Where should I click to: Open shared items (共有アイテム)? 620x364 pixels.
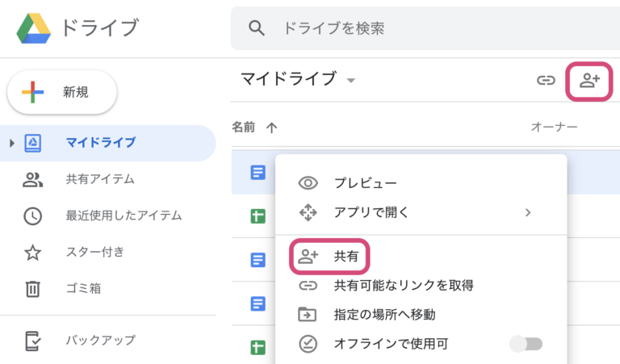click(x=99, y=179)
